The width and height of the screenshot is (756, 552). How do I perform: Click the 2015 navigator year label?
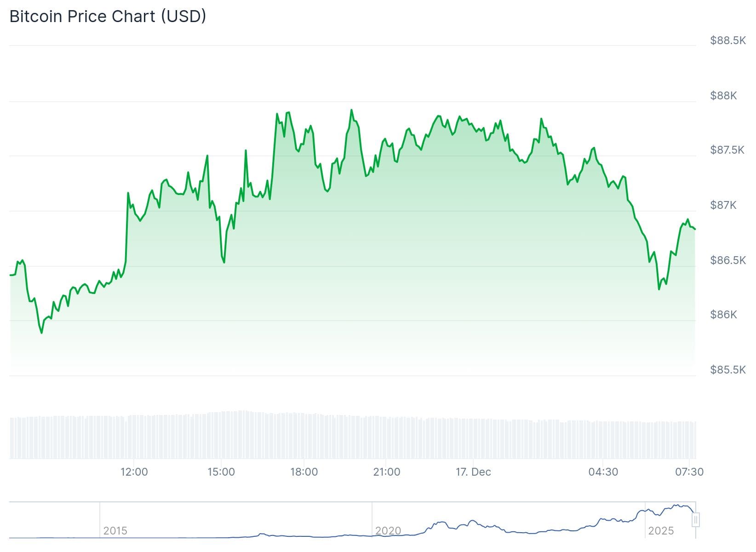115,531
